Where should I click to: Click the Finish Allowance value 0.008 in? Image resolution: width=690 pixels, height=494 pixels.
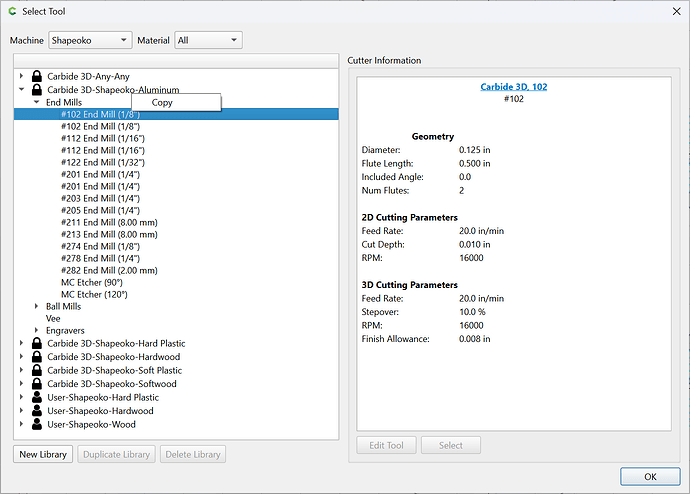(x=474, y=339)
